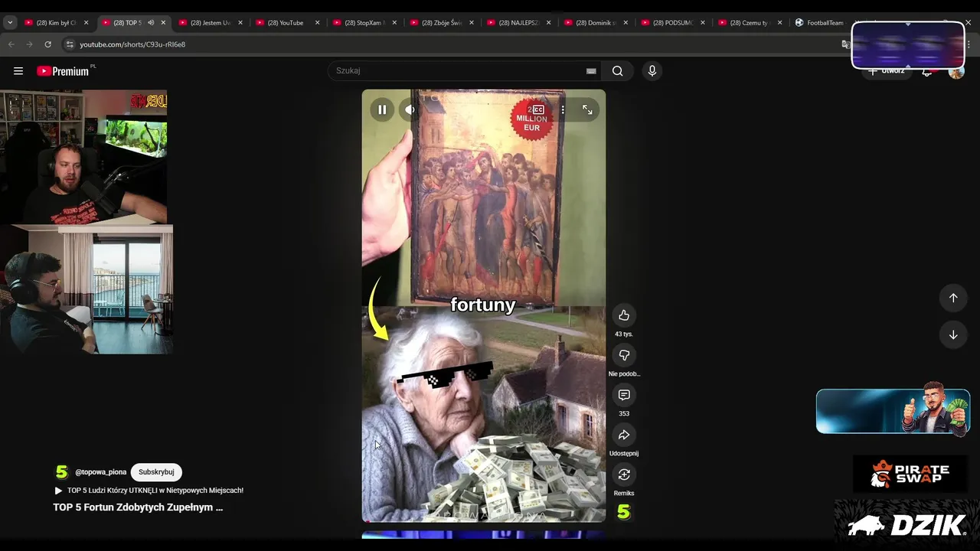
Task: Click the Pirate Swap banner
Action: (911, 474)
